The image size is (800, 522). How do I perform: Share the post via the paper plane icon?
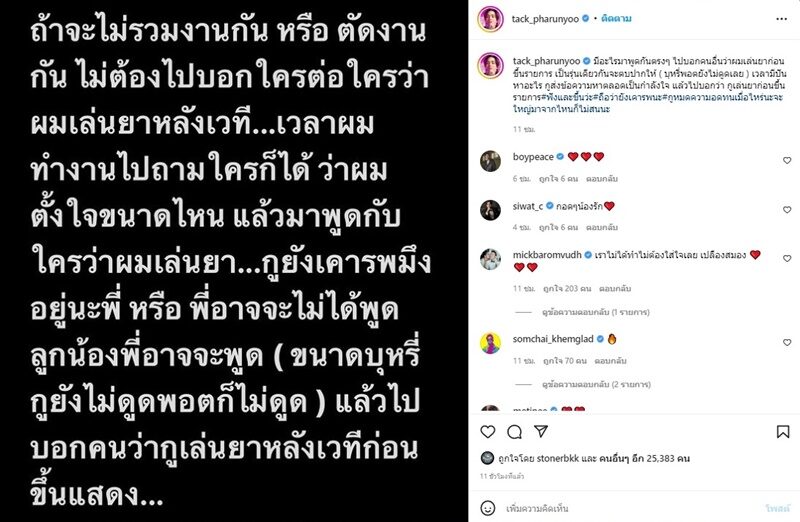coord(541,432)
